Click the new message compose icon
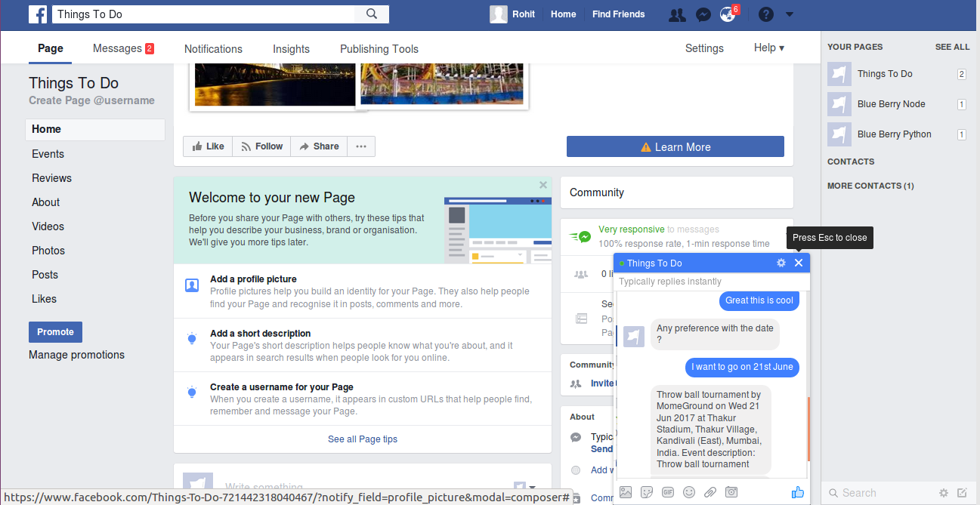The width and height of the screenshot is (980, 505). point(962,493)
